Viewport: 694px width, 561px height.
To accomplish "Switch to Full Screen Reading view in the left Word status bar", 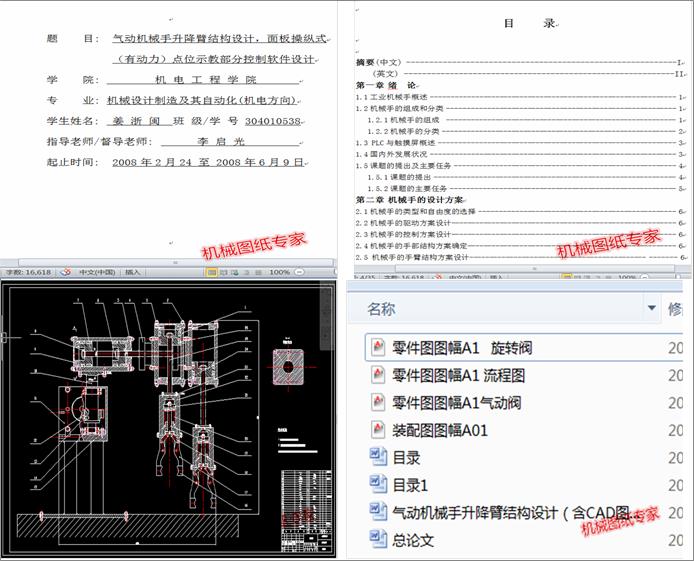I will click(x=224, y=272).
